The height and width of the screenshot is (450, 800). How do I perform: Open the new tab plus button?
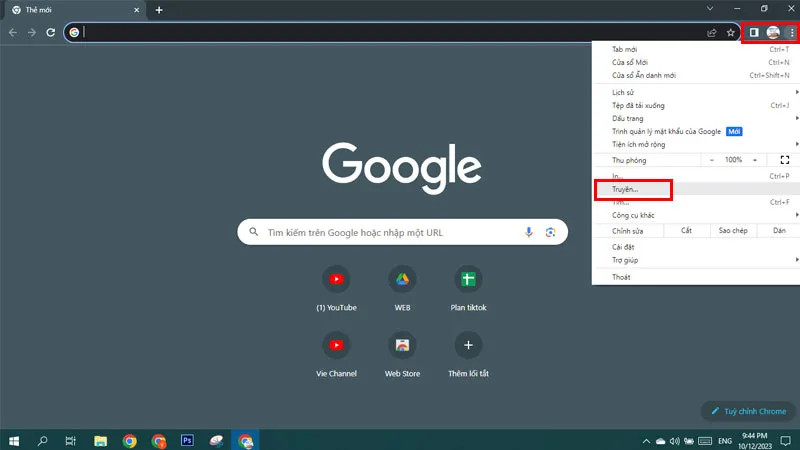click(x=159, y=10)
